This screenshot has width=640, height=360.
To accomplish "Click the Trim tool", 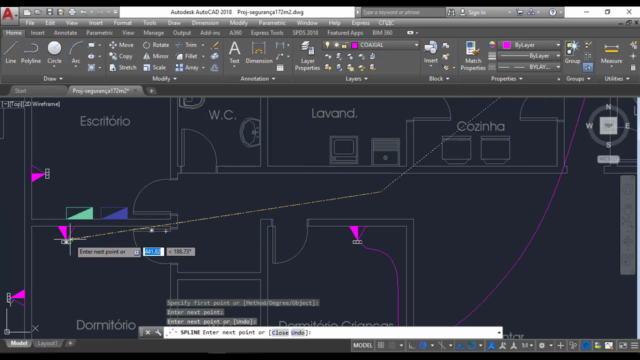I will point(186,45).
